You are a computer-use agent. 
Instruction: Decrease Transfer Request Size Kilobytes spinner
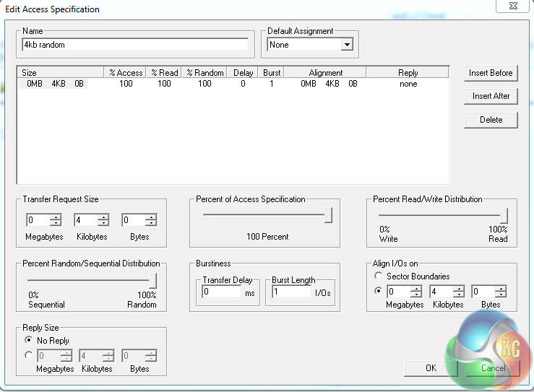pos(103,224)
